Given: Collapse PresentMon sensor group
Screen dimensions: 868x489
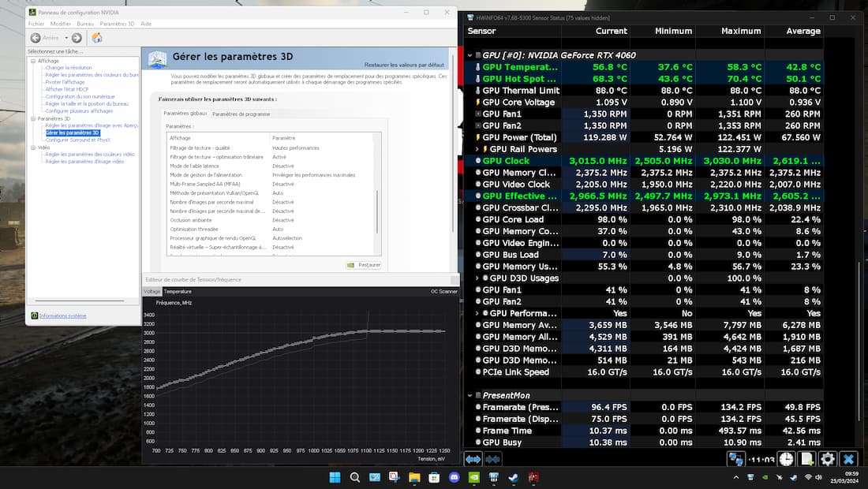Looking at the screenshot, I should tap(470, 395).
